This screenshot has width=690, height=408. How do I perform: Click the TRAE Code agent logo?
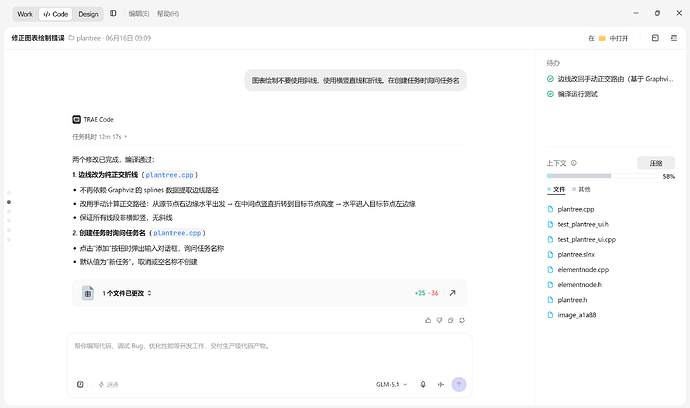pos(77,119)
